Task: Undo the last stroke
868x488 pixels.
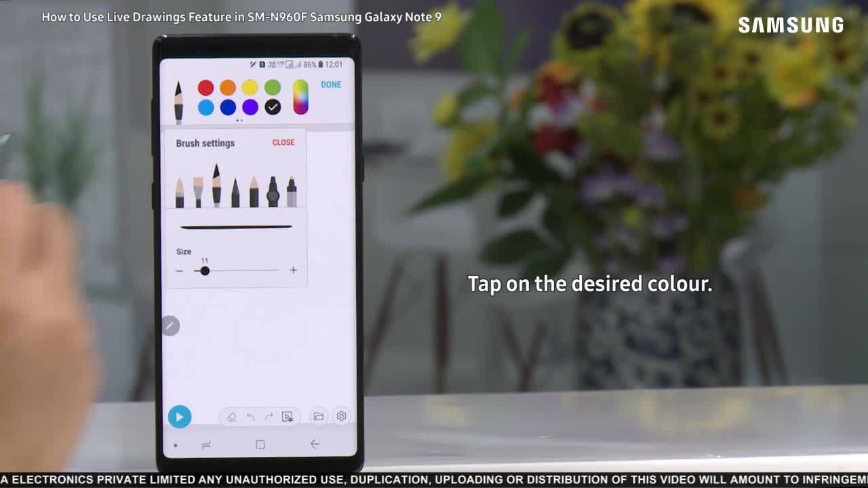Action: (x=250, y=417)
